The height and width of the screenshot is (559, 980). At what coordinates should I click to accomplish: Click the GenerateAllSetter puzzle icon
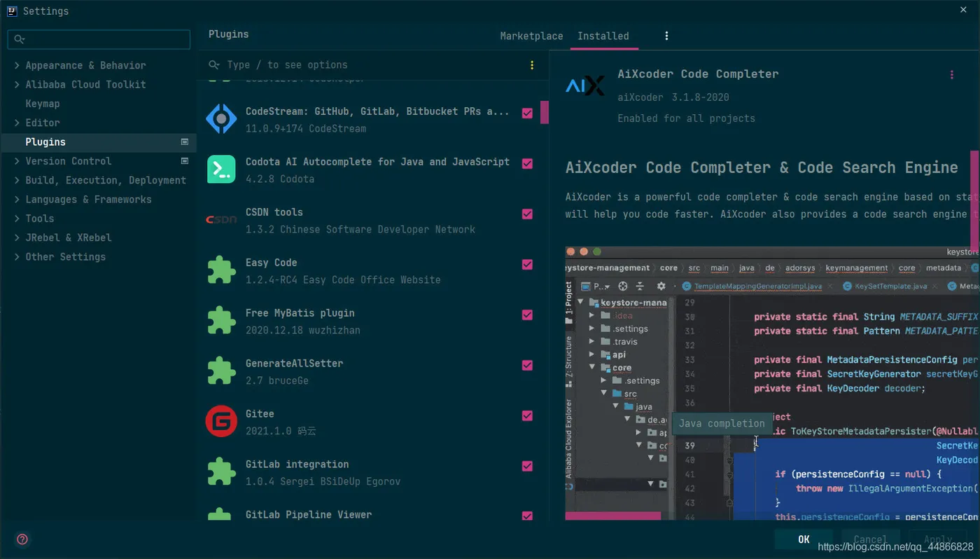click(221, 371)
